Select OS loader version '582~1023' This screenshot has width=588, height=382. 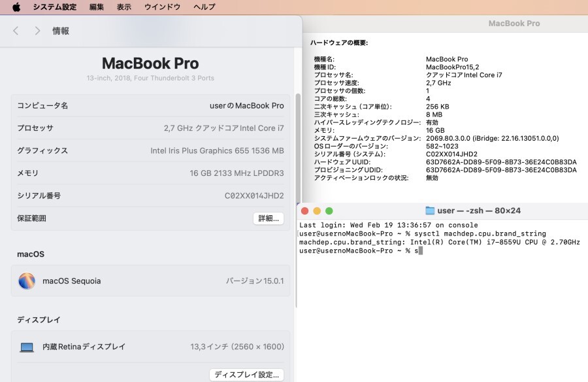pyautogui.click(x=442, y=146)
